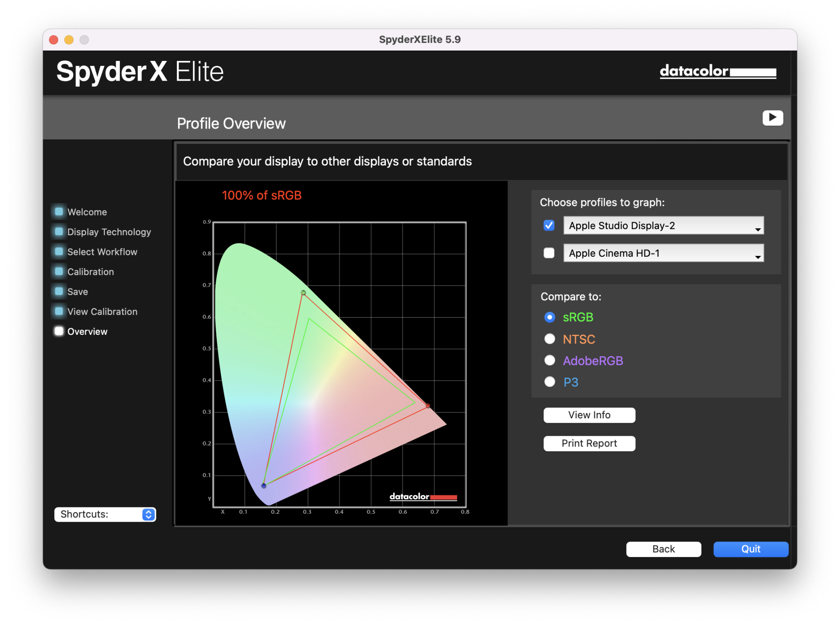Click the Calibration step indicator icon
The height and width of the screenshot is (626, 840).
coord(59,271)
